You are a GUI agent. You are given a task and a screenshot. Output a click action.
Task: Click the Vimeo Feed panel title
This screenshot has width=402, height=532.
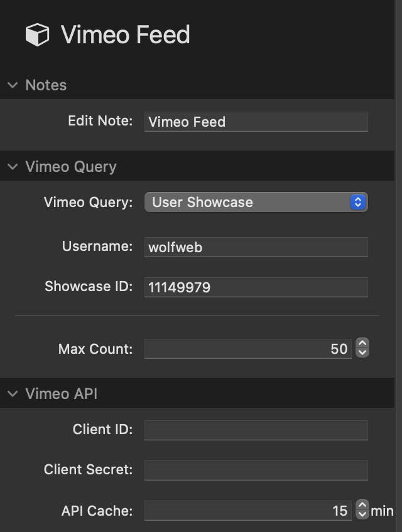click(126, 35)
